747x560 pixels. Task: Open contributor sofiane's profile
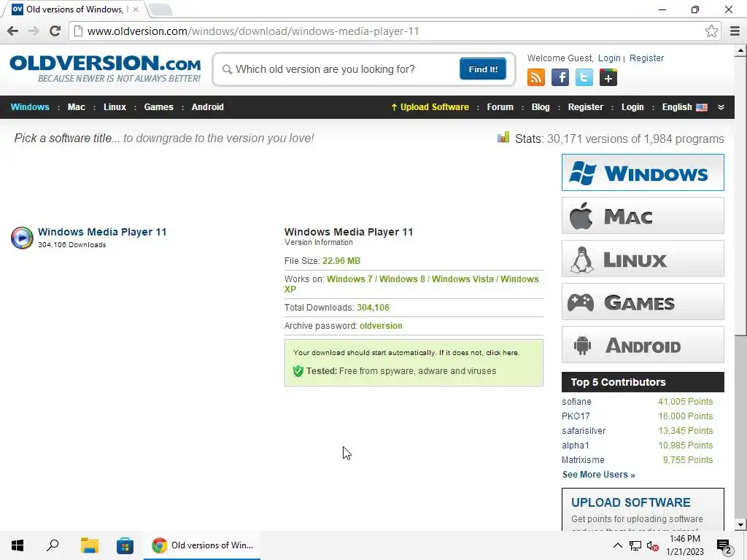pos(576,402)
